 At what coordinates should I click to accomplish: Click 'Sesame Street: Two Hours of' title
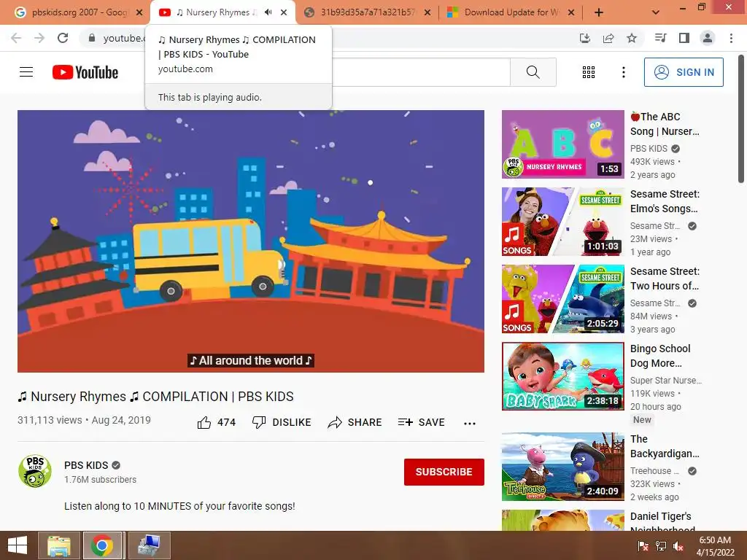[x=665, y=278]
